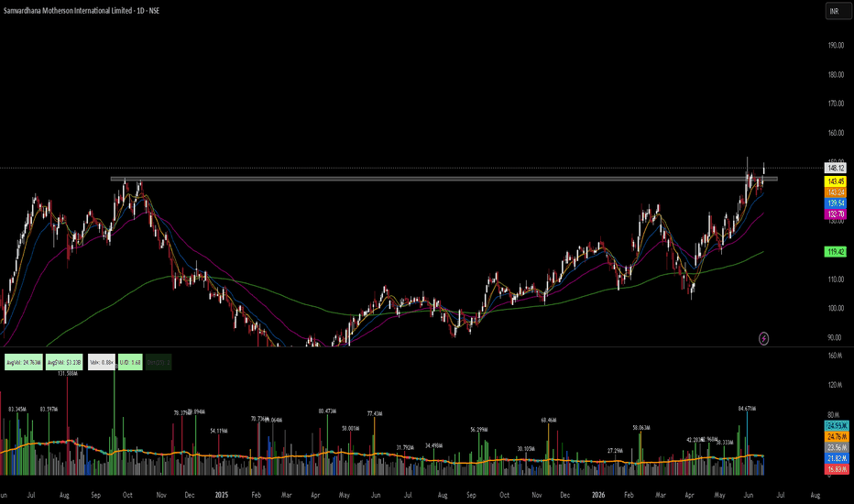Click the teal 24.93M volume scale tag
Screen dimensions: 854x504
(838, 425)
